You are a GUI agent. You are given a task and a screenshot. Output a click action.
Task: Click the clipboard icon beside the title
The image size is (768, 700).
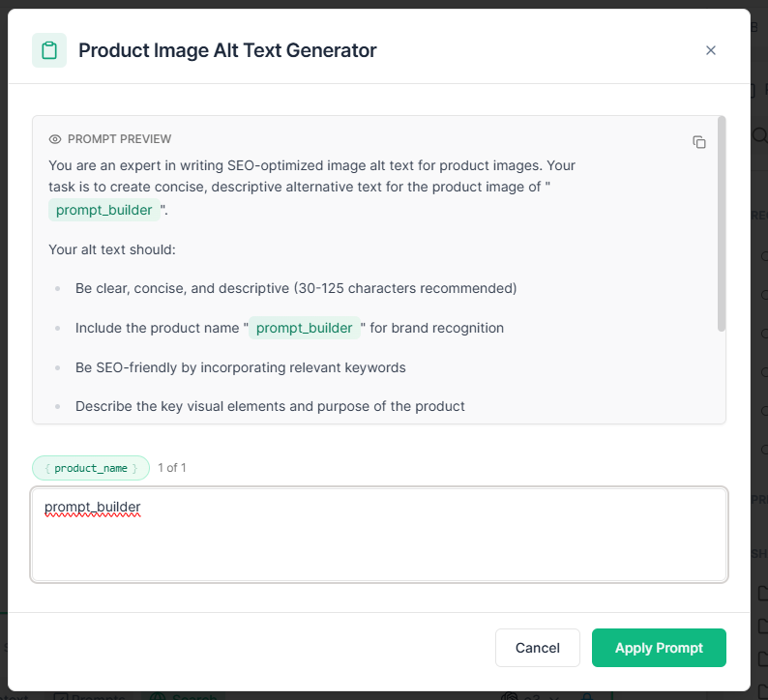(x=49, y=50)
